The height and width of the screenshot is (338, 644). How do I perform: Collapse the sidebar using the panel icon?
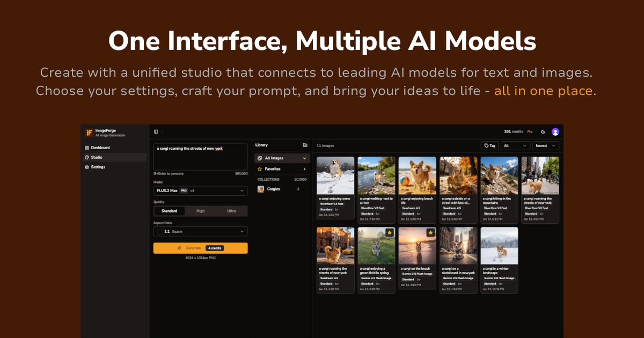click(156, 131)
